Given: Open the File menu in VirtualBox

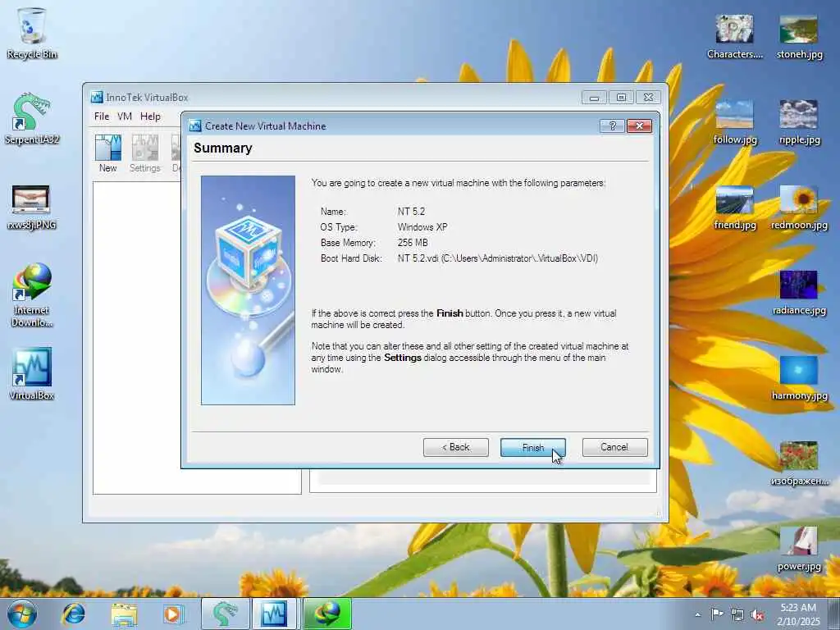Looking at the screenshot, I should point(101,116).
